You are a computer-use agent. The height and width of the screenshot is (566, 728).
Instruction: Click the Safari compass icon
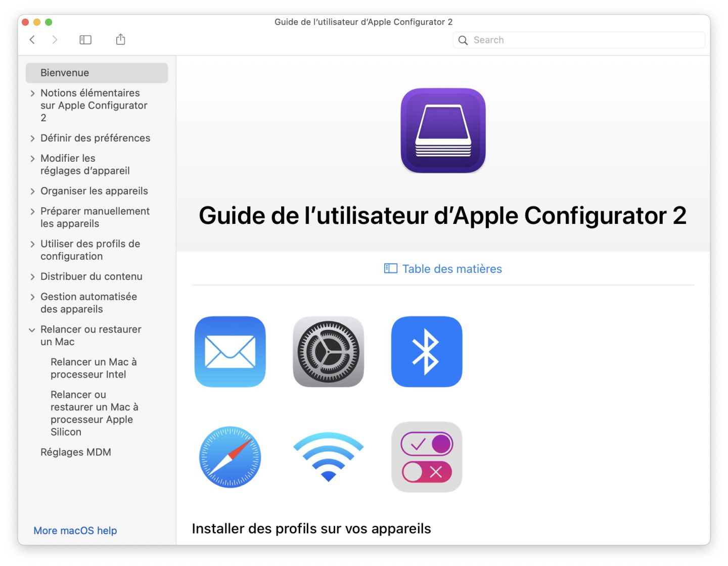point(230,457)
